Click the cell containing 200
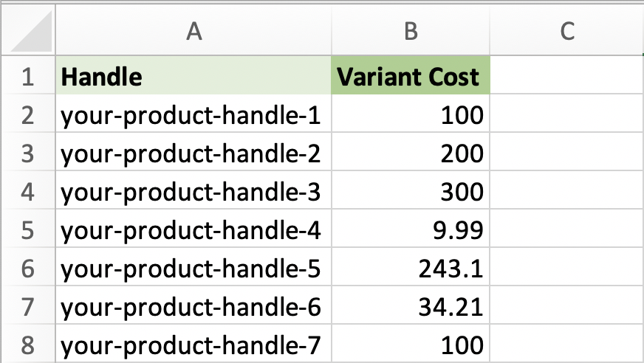 click(x=411, y=152)
